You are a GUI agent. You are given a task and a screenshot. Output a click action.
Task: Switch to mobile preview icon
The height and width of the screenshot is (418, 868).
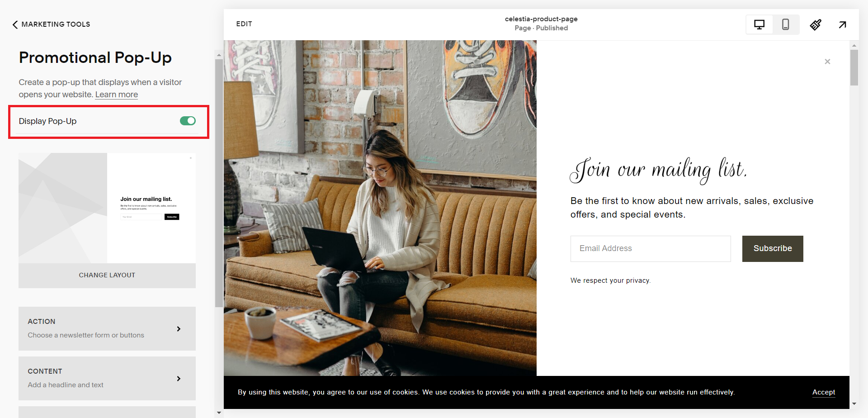click(x=786, y=24)
